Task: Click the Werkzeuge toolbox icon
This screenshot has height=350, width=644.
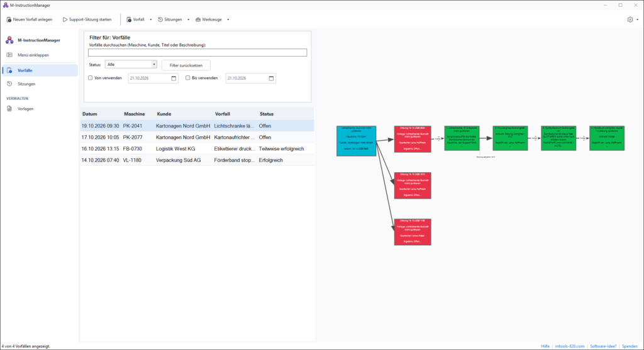Action: [x=198, y=19]
